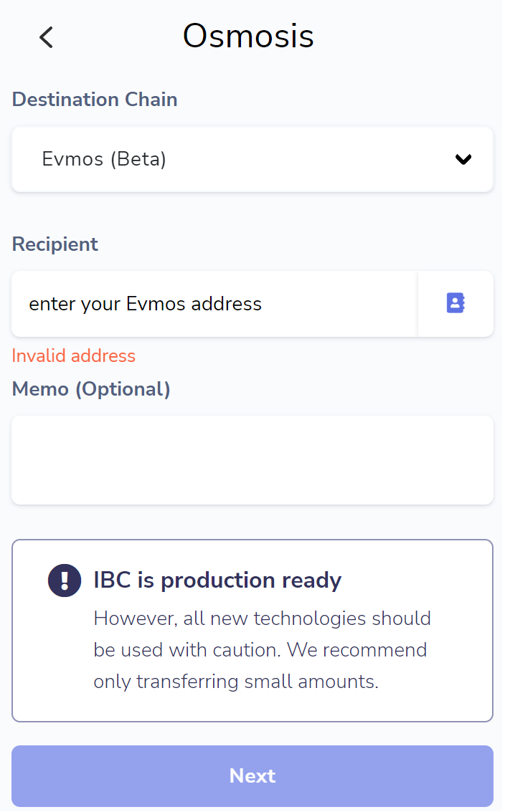Click into the Memo (Optional) text box
Screen dimensions: 510x812
252,460
